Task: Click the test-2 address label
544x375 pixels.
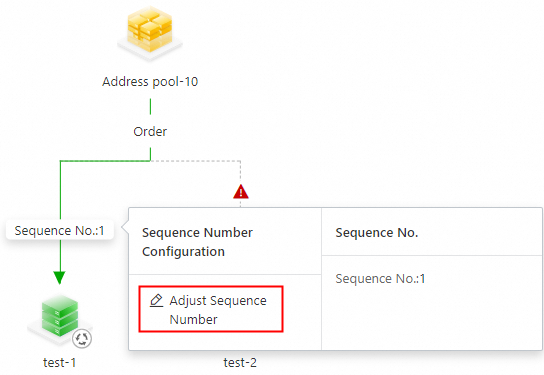Action: [240, 363]
